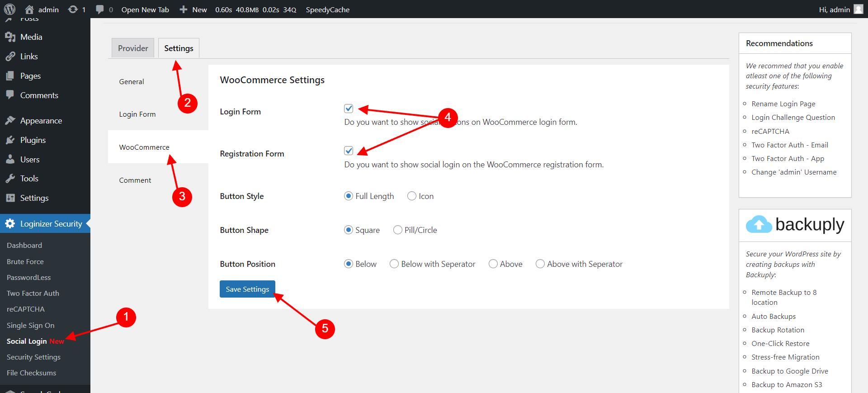
Task: Open Single Sign On submenu
Action: pyautogui.click(x=30, y=325)
